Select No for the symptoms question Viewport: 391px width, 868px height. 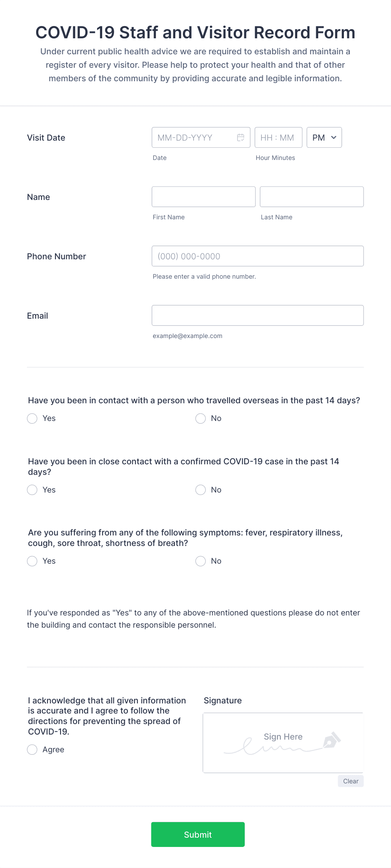click(x=201, y=561)
